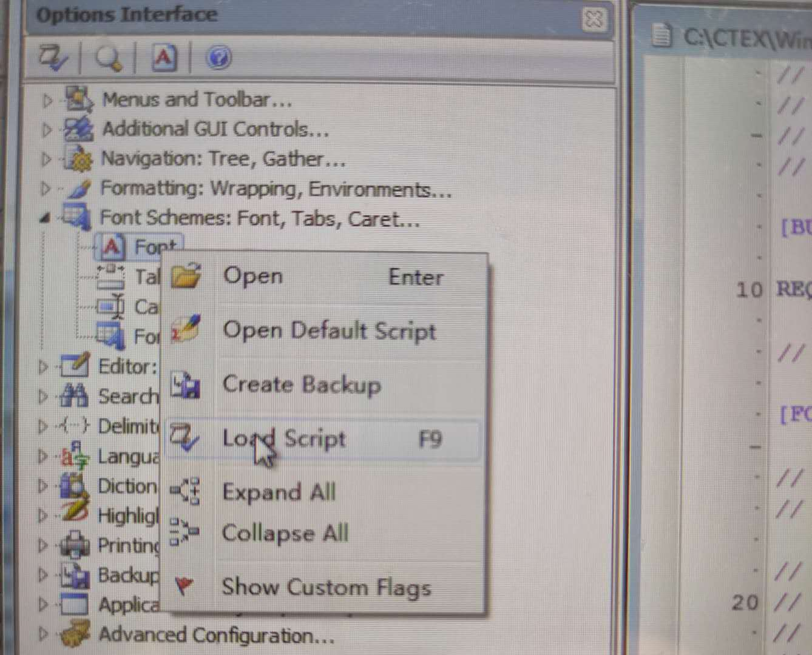This screenshot has height=655, width=812.
Task: Click the red flag icon
Action: 184,585
